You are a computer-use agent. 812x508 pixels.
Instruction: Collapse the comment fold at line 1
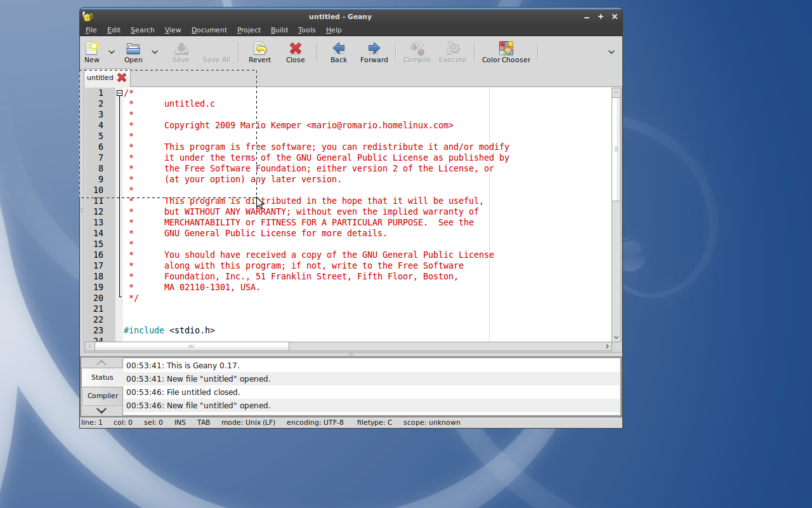tap(119, 93)
